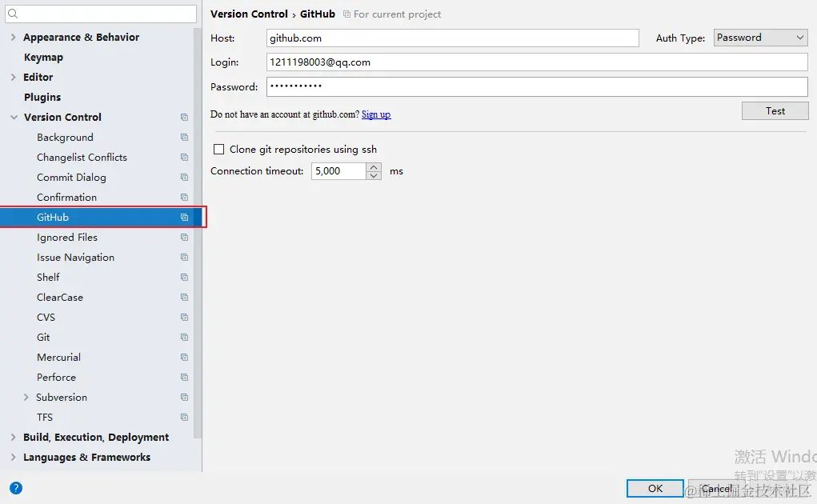Click the project icon in the GitHub row
Viewport: 817px width, 504px height.
184,217
